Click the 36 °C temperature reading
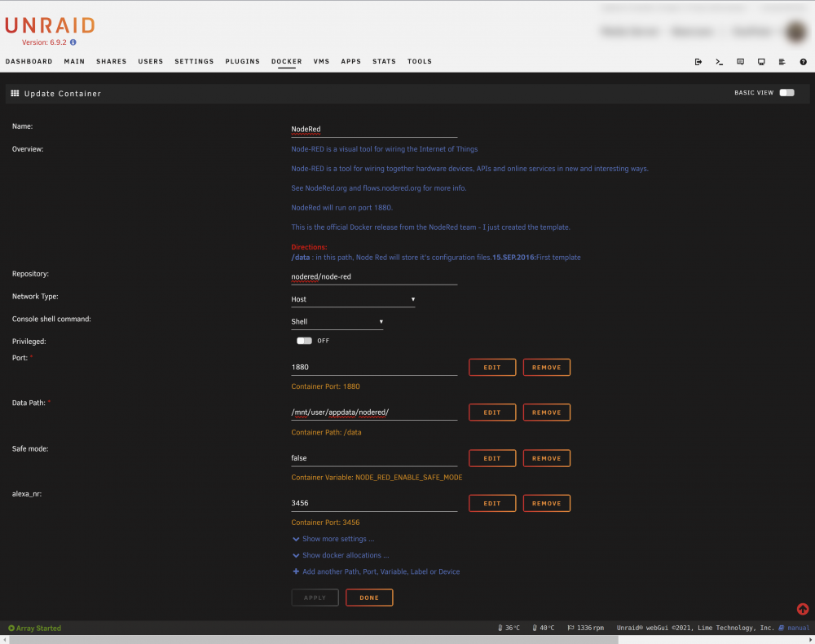 (x=509, y=628)
